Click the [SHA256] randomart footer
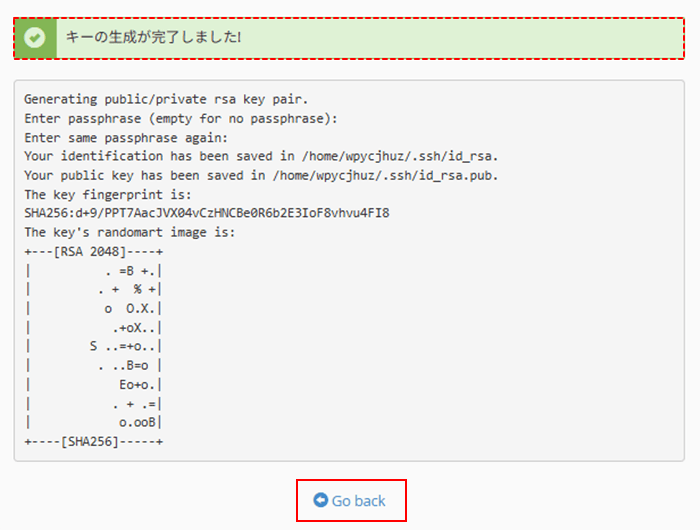 coord(94,442)
